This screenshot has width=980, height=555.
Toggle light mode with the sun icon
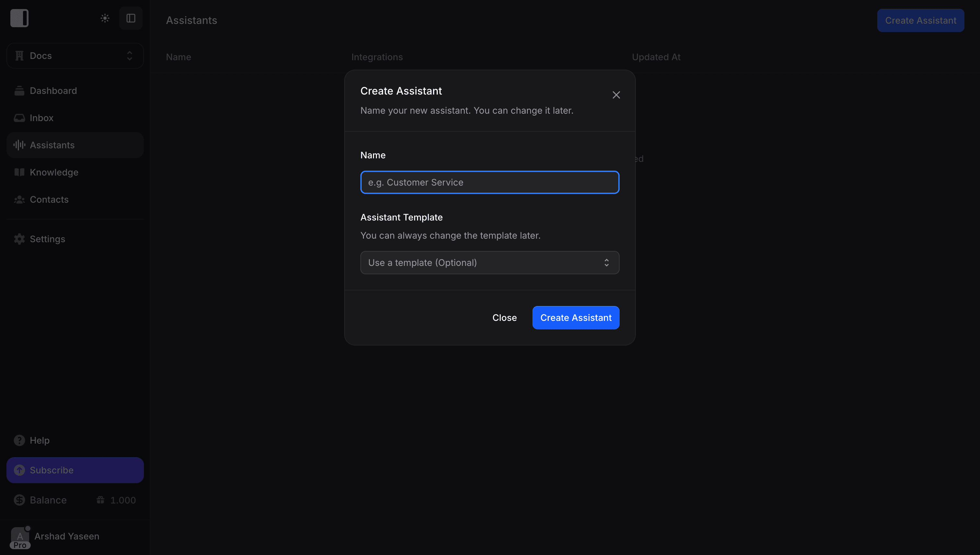(x=105, y=18)
